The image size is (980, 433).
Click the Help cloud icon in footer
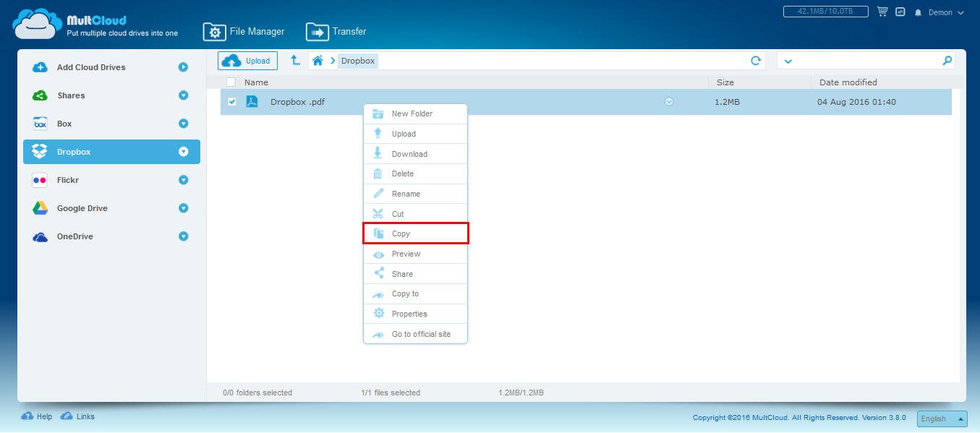(x=27, y=416)
